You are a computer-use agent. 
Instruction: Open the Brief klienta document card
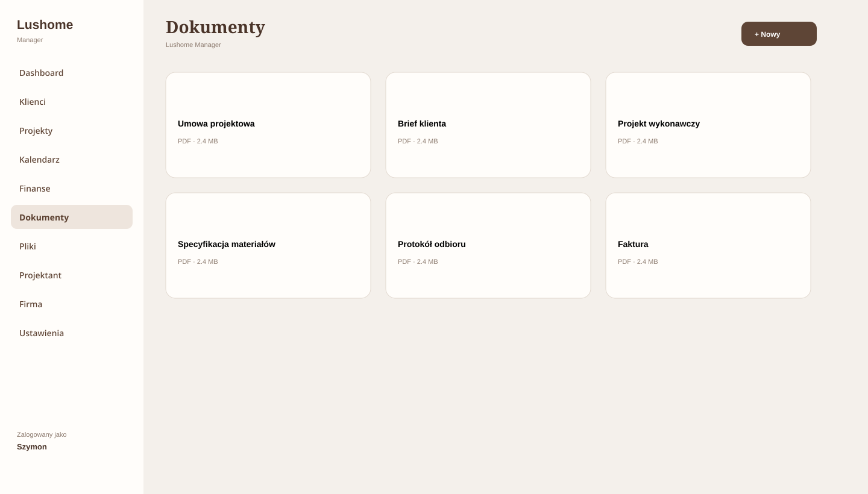point(488,125)
